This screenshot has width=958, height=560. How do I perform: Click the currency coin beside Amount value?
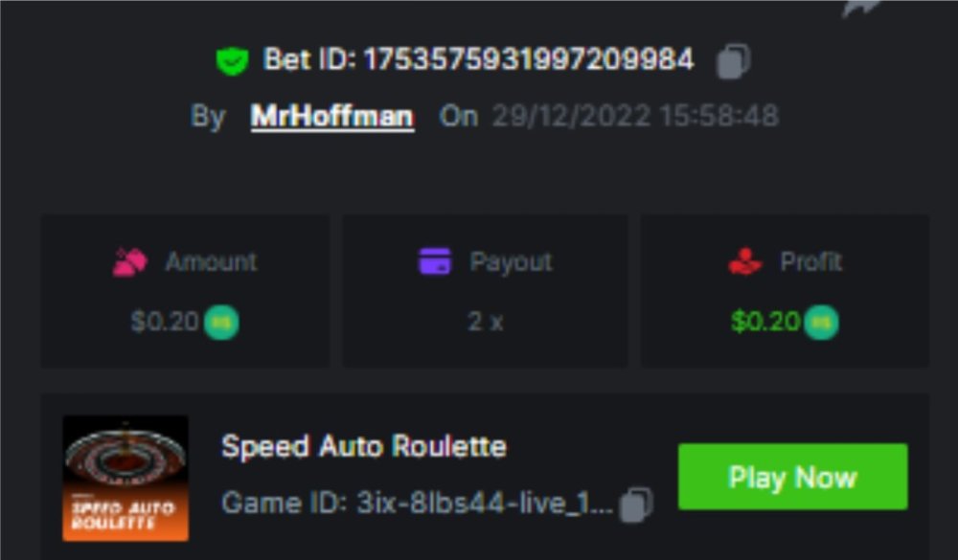tap(221, 323)
